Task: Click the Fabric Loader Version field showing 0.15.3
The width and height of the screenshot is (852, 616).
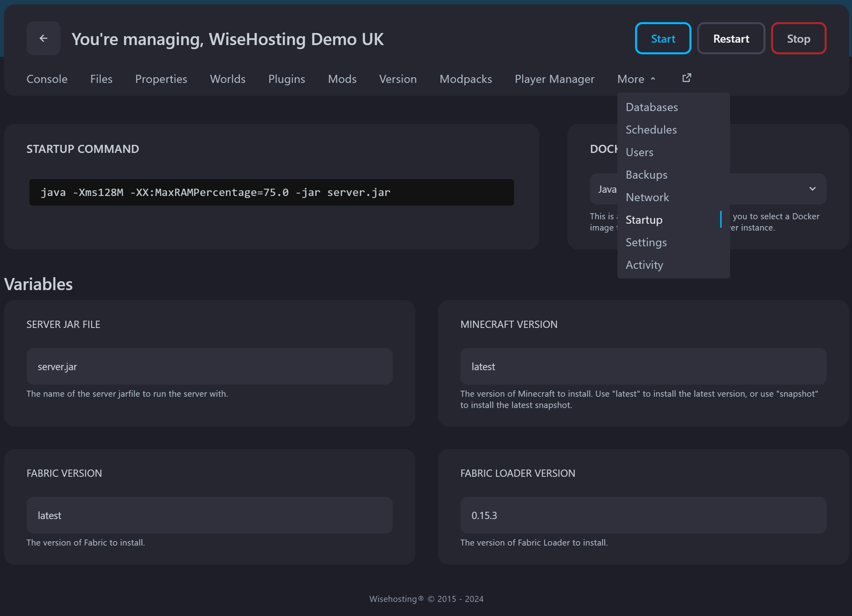Action: point(642,515)
